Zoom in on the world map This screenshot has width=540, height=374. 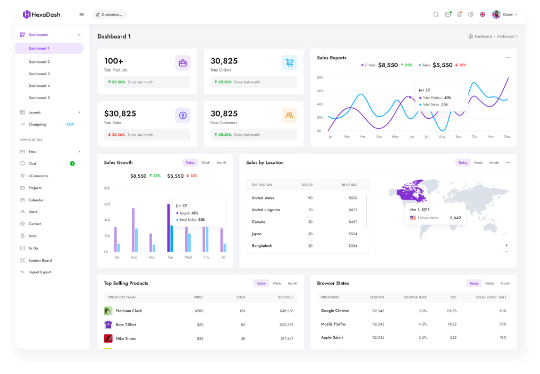[507, 245]
